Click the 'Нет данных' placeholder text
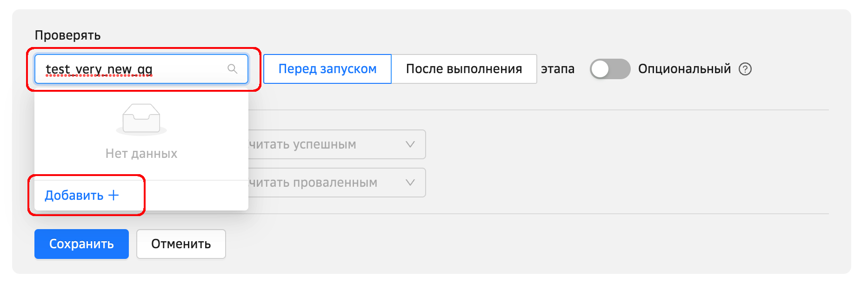The width and height of the screenshot is (868, 285). click(141, 154)
